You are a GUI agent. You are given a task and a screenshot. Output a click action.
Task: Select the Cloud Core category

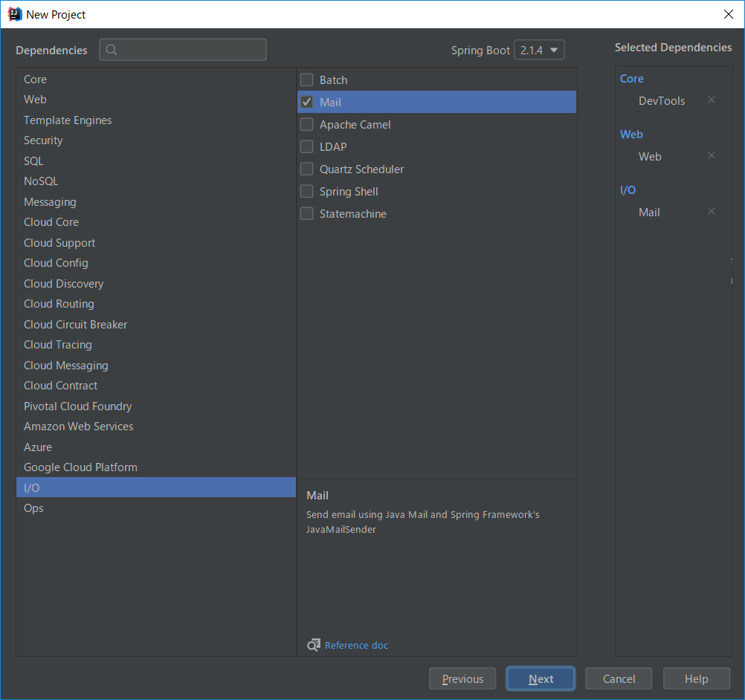click(156, 222)
